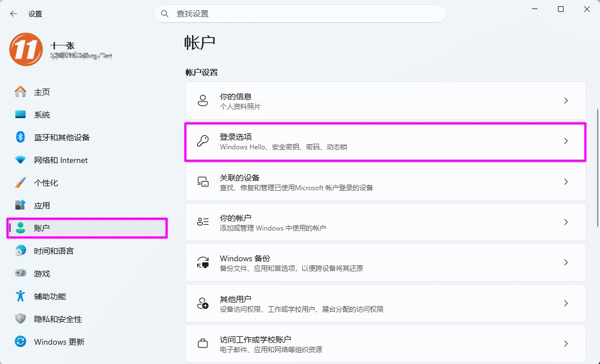The height and width of the screenshot is (364, 600).
Task: Click the Bluetooth icon in sidebar
Action: pyautogui.click(x=20, y=137)
